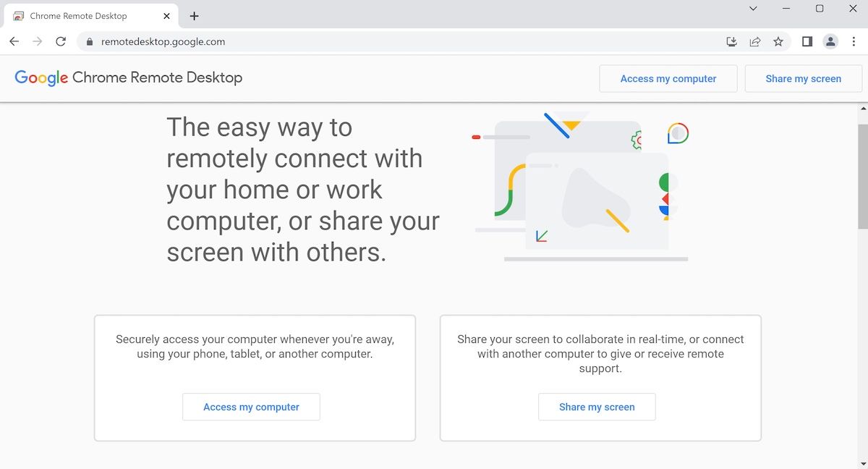Image resolution: width=868 pixels, height=469 pixels.
Task: Click the scrollbar down arrow
Action: coord(862,463)
